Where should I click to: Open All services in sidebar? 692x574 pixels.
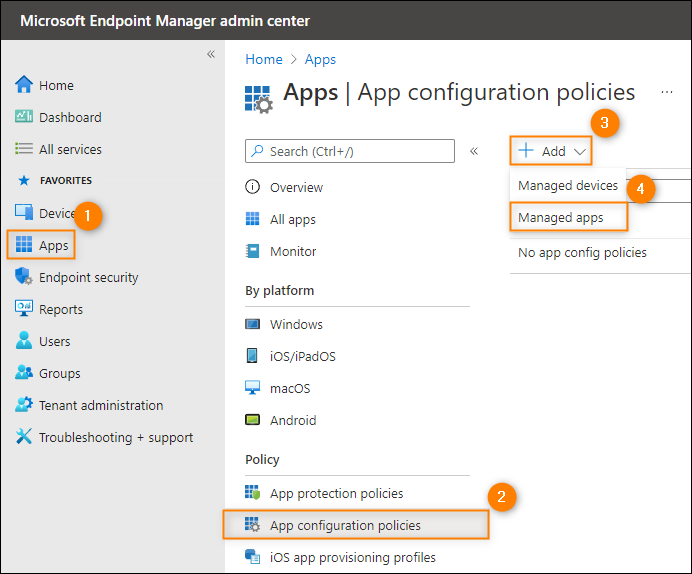[70, 149]
